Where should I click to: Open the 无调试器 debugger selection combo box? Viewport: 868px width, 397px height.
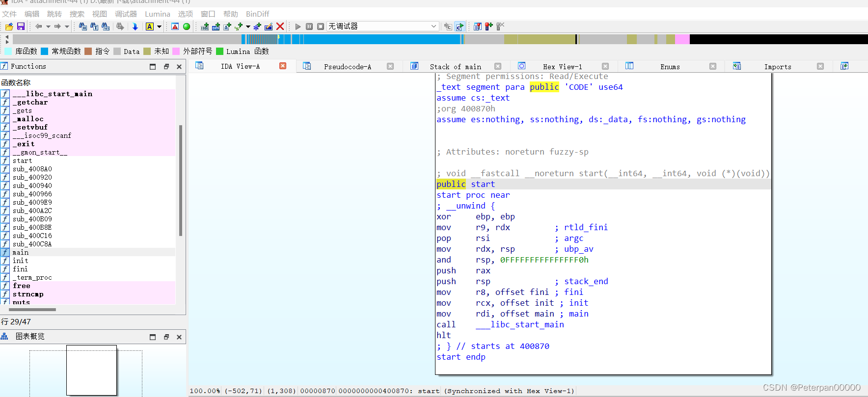(x=382, y=26)
